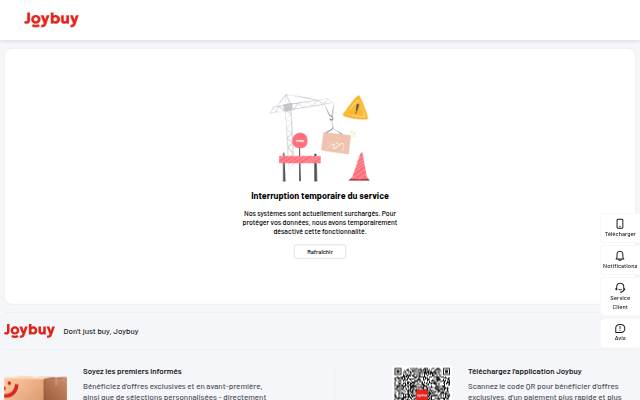Click the cardboard box image in the footer
Viewport: 640px width, 400px height.
(x=35, y=388)
